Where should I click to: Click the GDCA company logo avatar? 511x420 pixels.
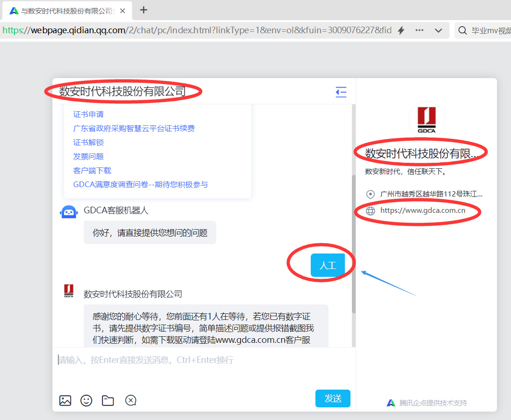(x=427, y=120)
